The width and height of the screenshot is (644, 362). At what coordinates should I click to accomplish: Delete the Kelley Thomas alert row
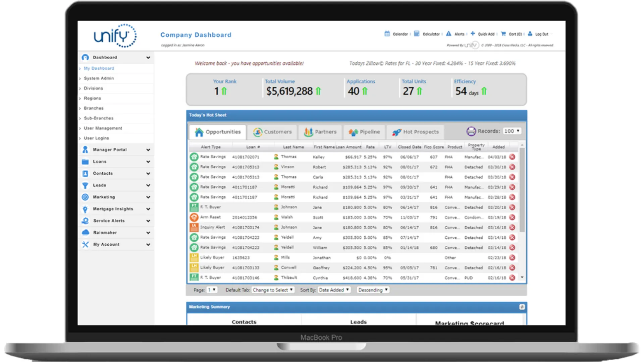click(512, 157)
